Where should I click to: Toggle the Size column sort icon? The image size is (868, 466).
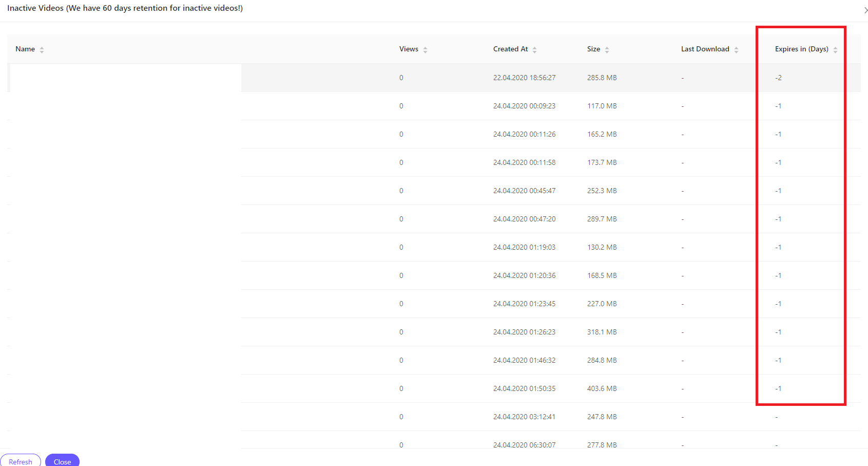click(x=607, y=50)
